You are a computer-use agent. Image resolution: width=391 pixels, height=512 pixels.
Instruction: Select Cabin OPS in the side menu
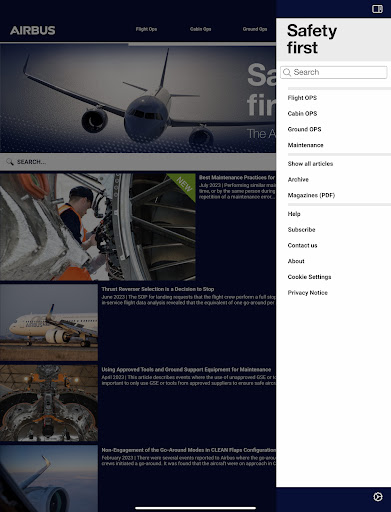click(x=302, y=113)
